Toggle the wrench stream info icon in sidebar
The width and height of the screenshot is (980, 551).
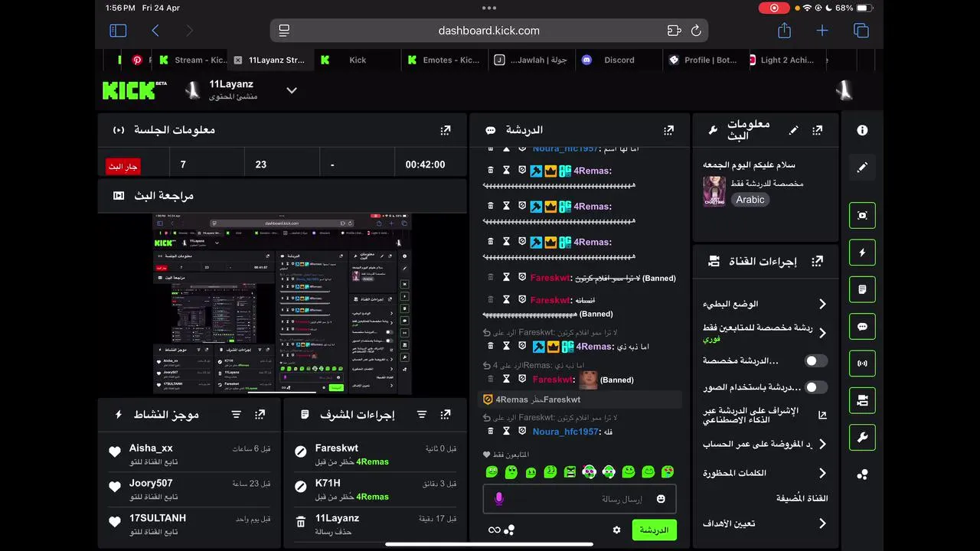pyautogui.click(x=862, y=438)
